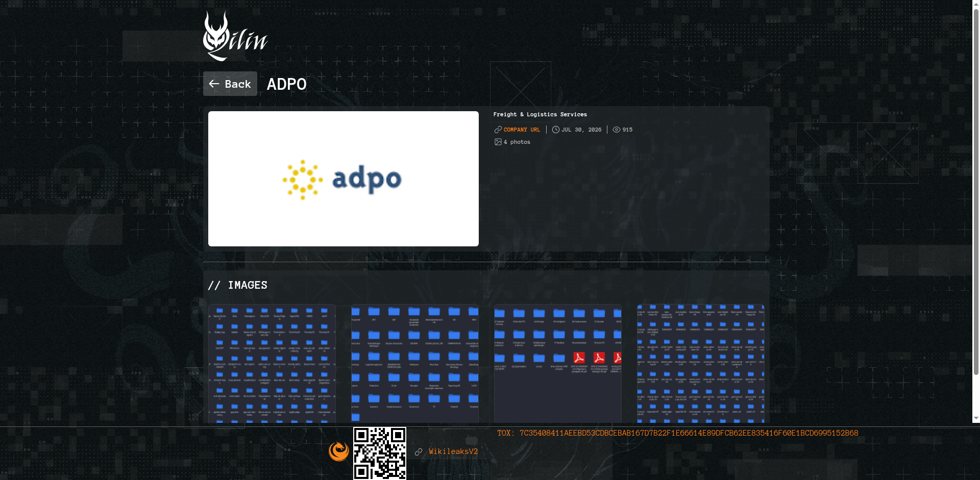Open the first leaked folder screenshot thumbnail
This screenshot has height=480, width=980.
click(x=272, y=364)
